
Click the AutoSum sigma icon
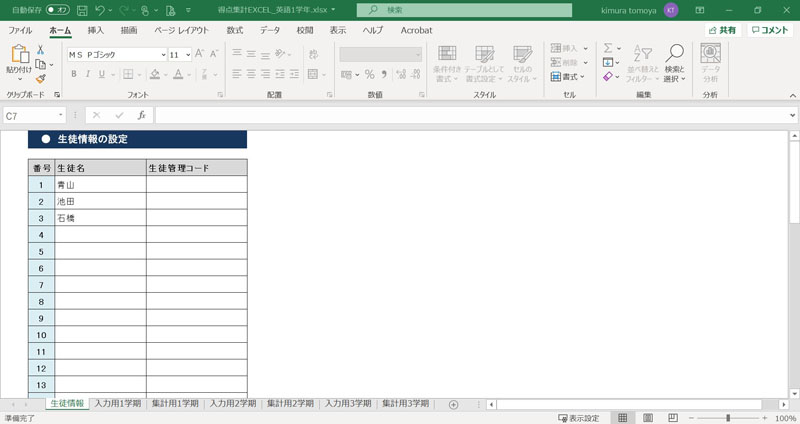pos(608,48)
